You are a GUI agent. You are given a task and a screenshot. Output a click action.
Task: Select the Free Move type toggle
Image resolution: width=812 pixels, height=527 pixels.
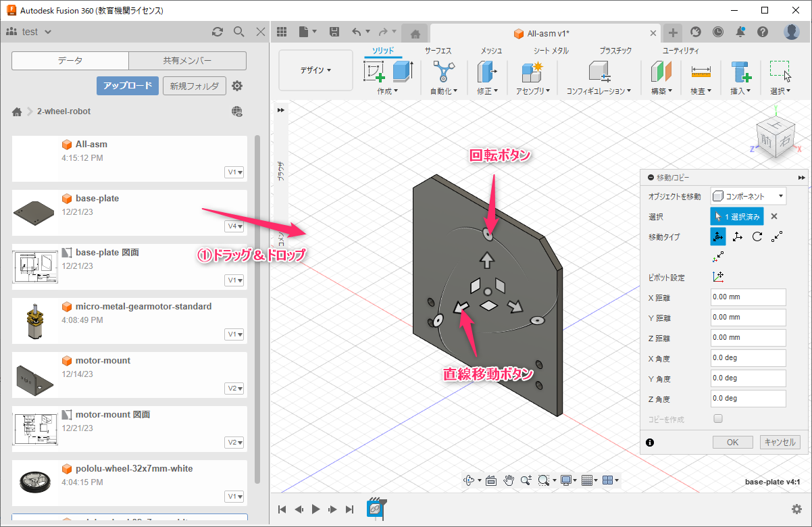[x=718, y=236]
